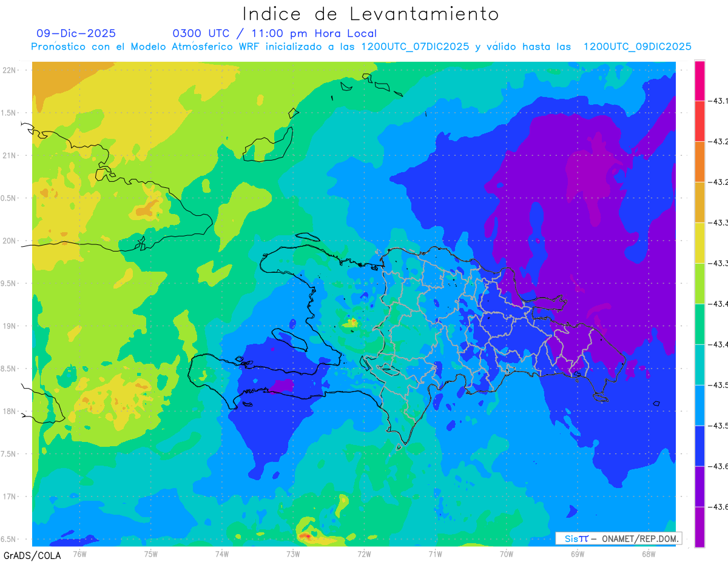The image size is (728, 562).
Task: Click the 19N latitude label
Action: (10, 326)
